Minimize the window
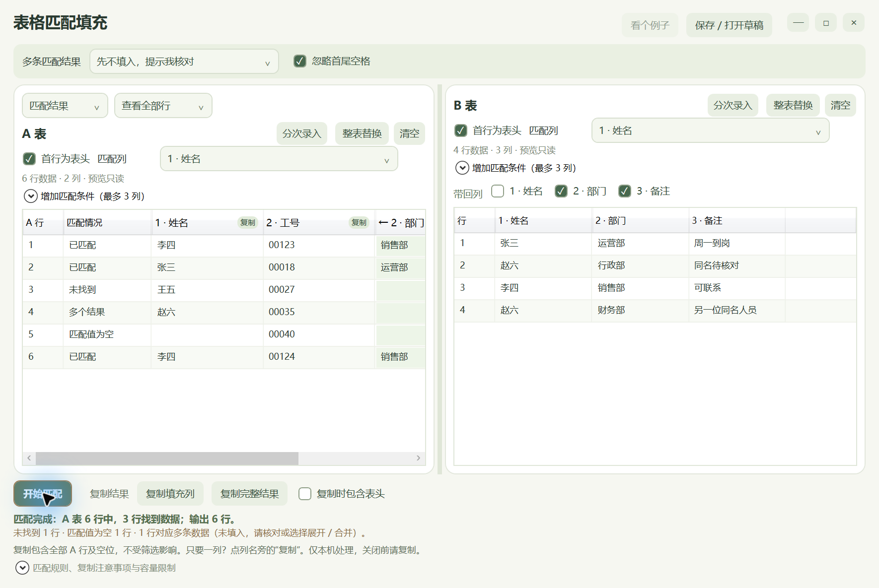Image resolution: width=879 pixels, height=588 pixels. pos(798,23)
